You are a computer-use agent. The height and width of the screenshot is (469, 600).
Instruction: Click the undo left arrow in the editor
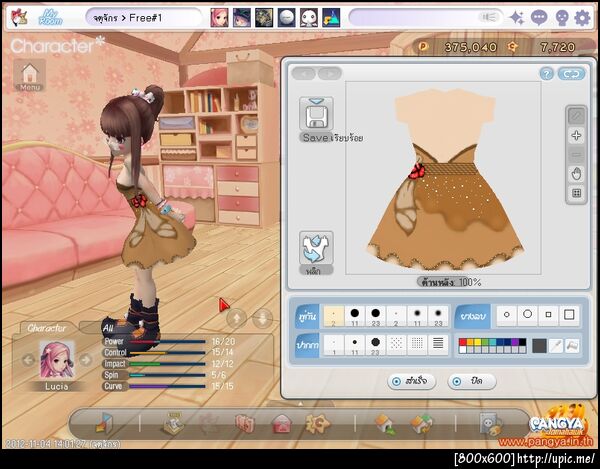tap(304, 73)
